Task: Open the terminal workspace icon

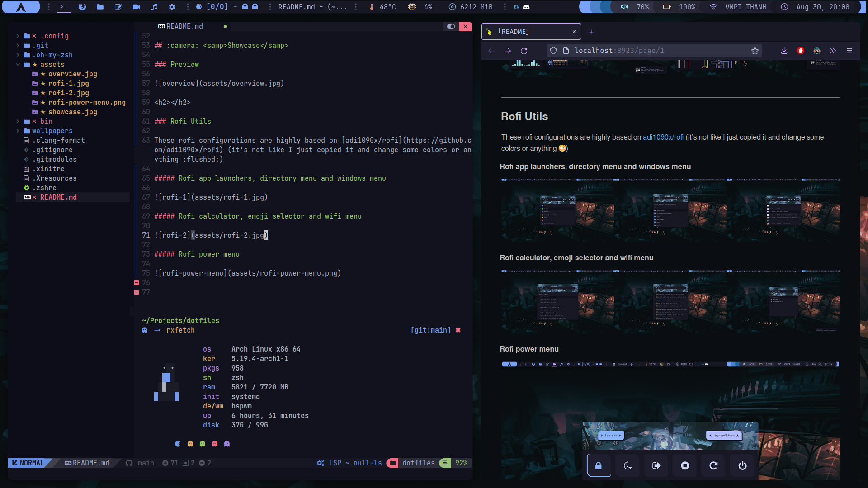Action: [x=64, y=7]
